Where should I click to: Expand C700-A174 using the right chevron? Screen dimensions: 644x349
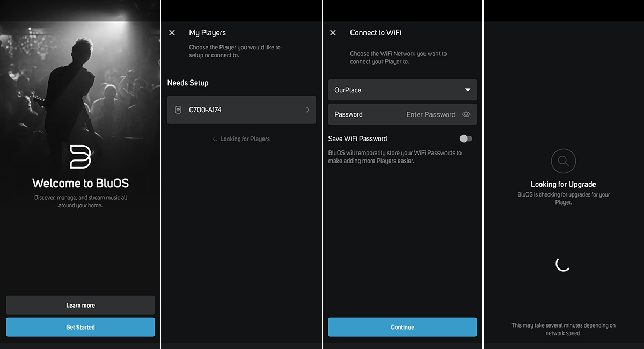[308, 110]
